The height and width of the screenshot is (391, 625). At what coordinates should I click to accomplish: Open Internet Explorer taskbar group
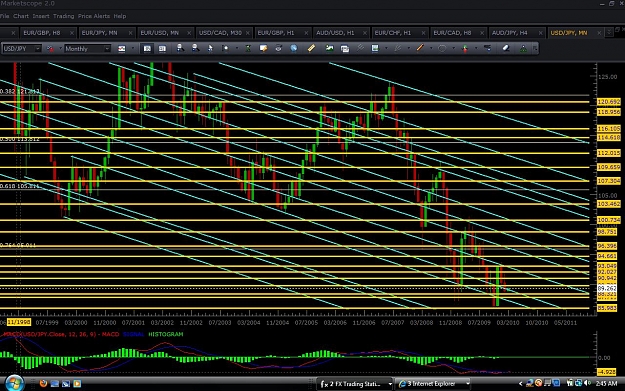[x=433, y=384]
